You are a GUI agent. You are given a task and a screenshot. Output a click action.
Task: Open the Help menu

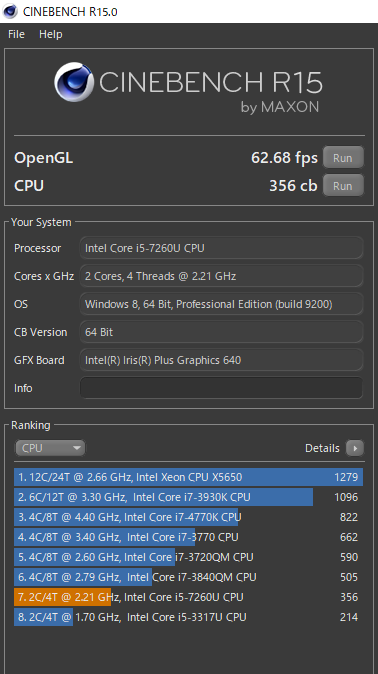[51, 34]
